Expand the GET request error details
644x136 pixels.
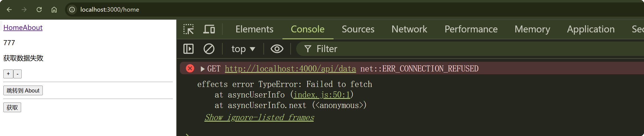[203, 69]
